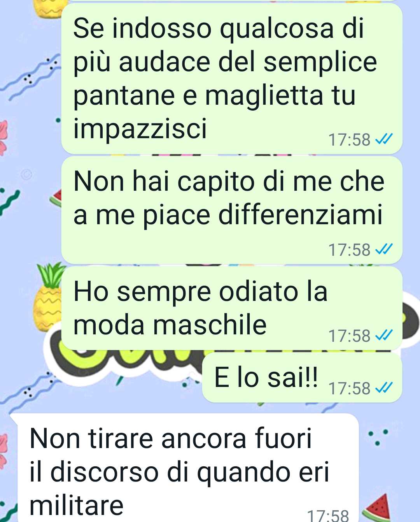This screenshot has width=420, height=522.
Task: Tap the word 'impazzisci' in first message
Action: (x=140, y=128)
